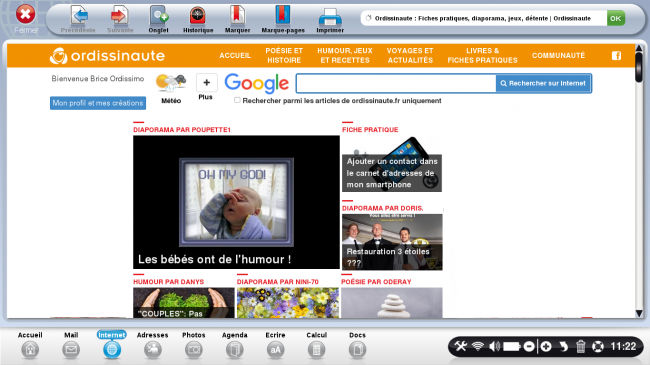Click the Wi-Fi icon in tray
Image resolution: width=650 pixels, height=365 pixels.
(x=478, y=346)
